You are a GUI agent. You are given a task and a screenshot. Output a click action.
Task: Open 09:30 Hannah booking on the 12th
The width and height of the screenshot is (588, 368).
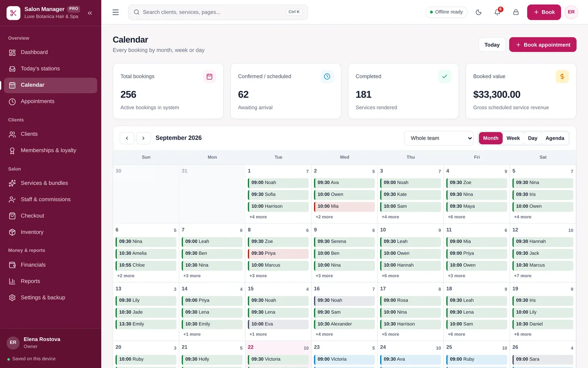[543, 241]
